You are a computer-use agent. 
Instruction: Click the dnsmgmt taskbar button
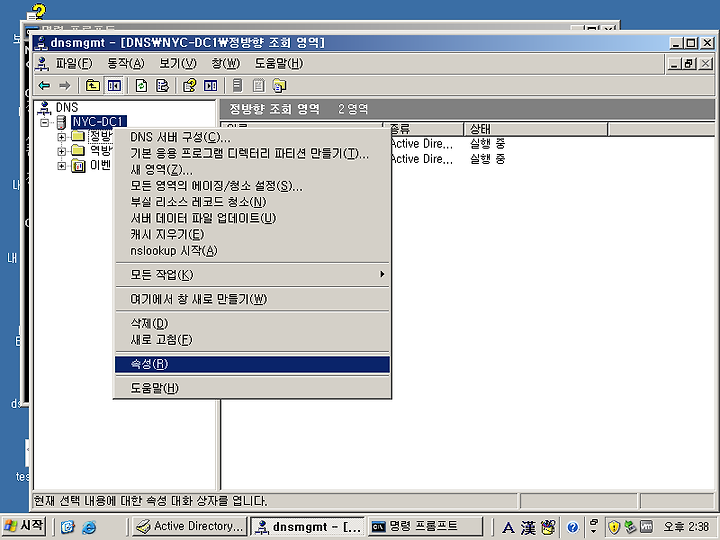307,526
